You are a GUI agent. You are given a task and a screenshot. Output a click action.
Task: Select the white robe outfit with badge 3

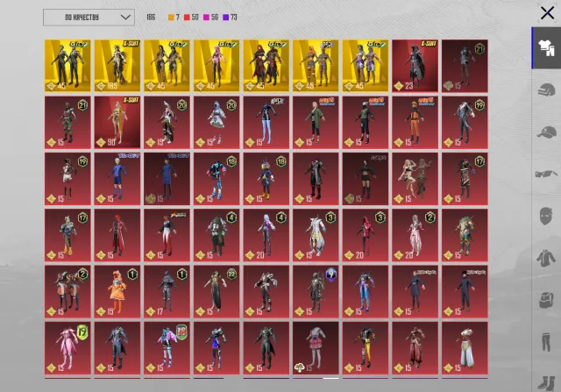click(x=316, y=235)
